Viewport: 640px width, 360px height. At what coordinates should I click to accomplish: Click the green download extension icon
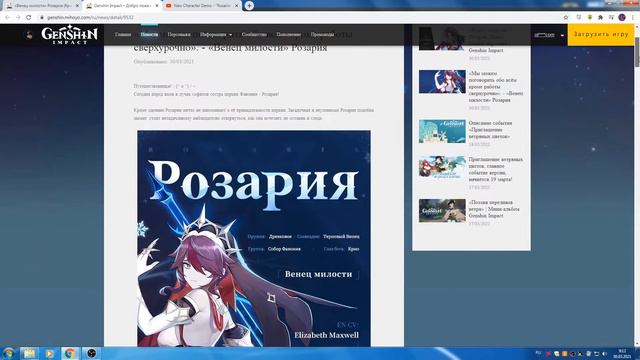(x=589, y=17)
